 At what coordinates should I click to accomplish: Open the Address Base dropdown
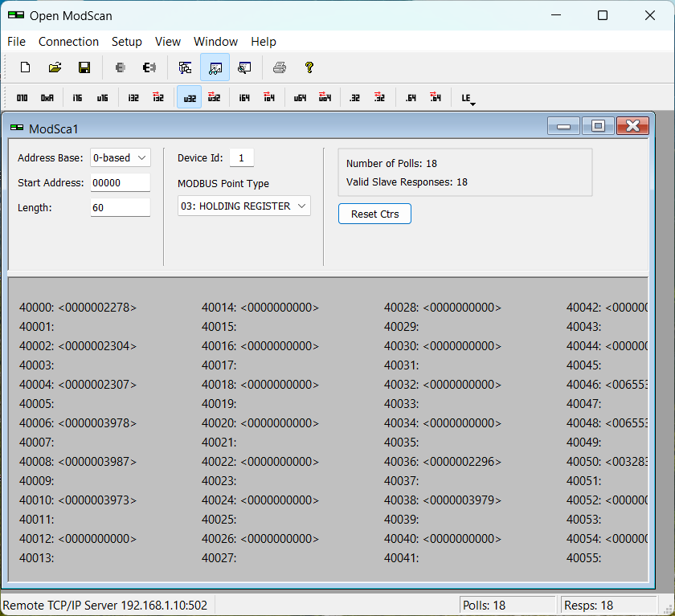(120, 158)
